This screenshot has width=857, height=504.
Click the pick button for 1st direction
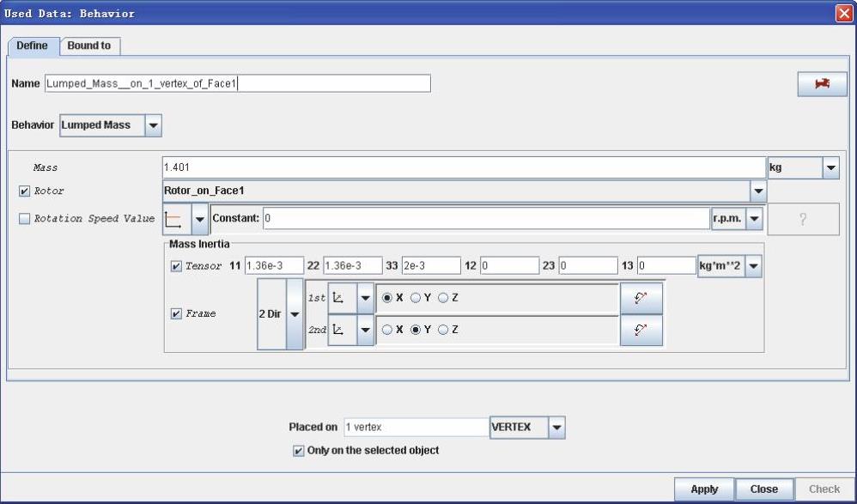[x=641, y=298]
